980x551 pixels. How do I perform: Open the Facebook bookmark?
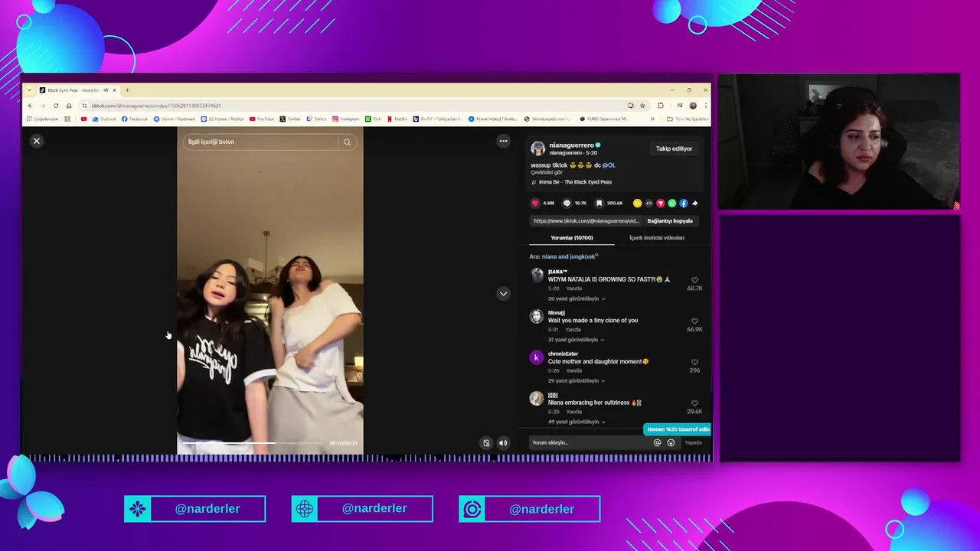[135, 119]
